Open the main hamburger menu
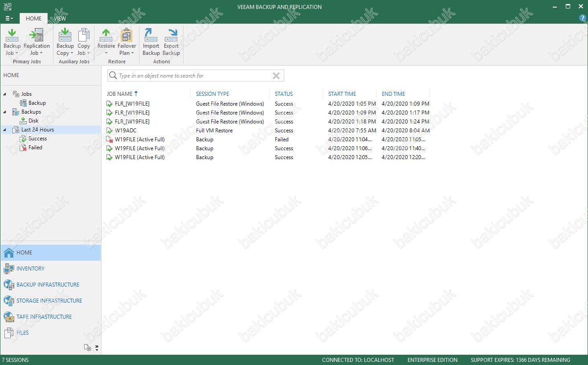The width and height of the screenshot is (588, 365). (9, 18)
